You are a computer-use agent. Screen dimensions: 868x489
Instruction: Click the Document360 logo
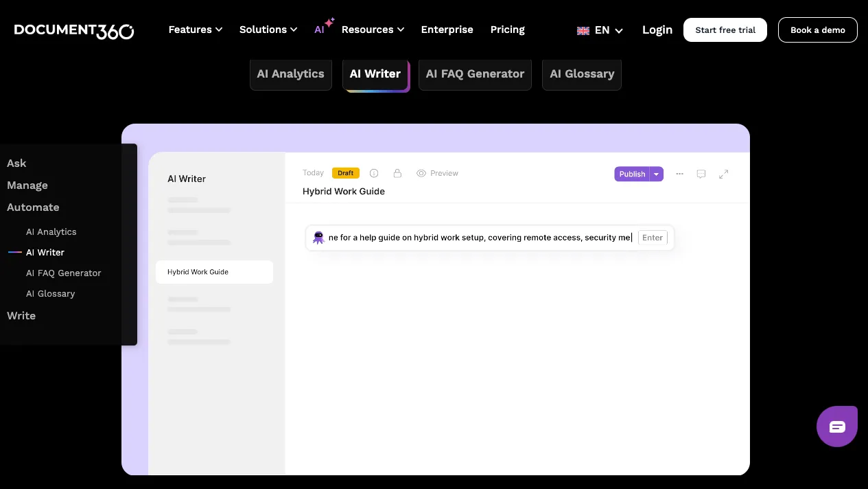tap(74, 30)
